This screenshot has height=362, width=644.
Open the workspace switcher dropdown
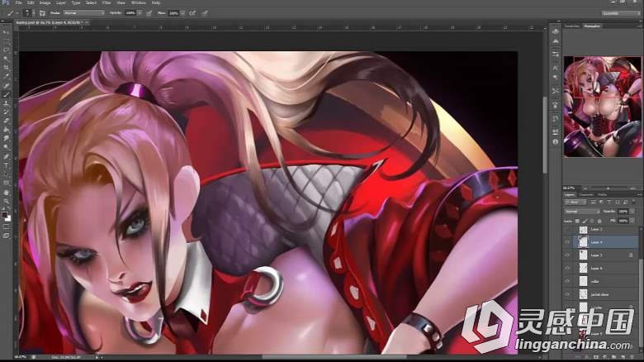pos(621,13)
